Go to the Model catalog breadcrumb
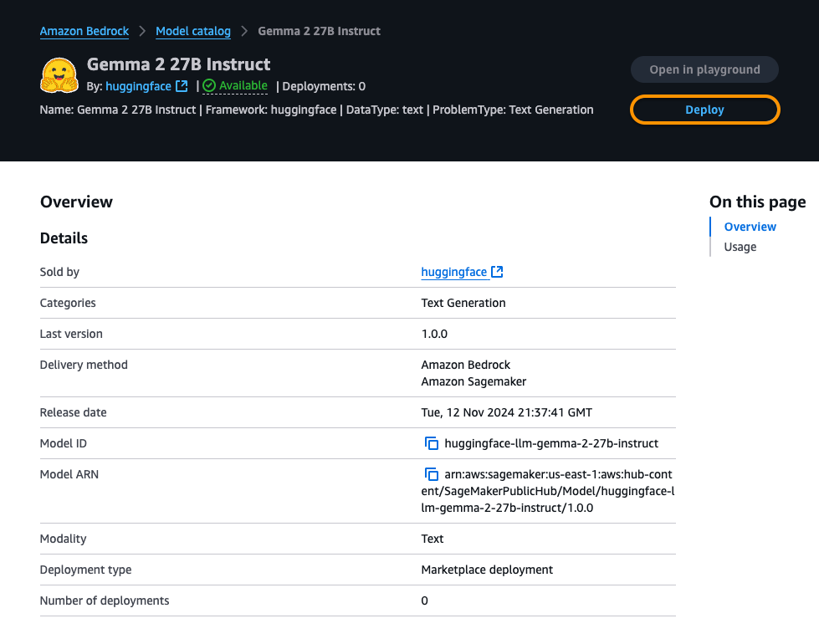 click(193, 31)
